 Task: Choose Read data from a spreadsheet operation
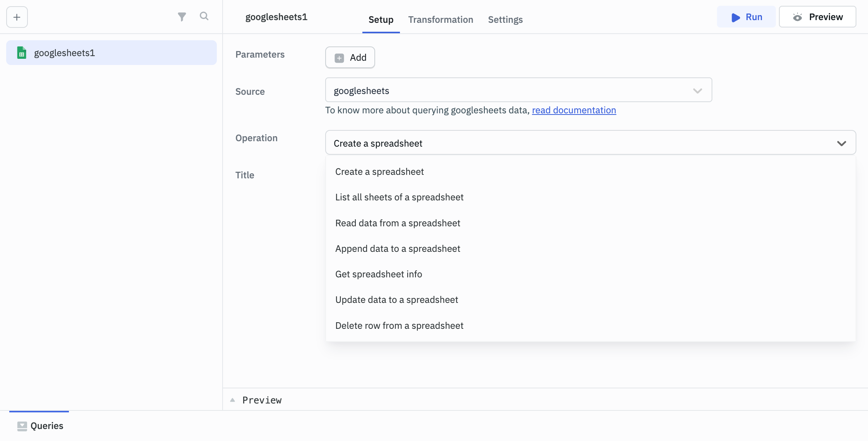coord(398,223)
